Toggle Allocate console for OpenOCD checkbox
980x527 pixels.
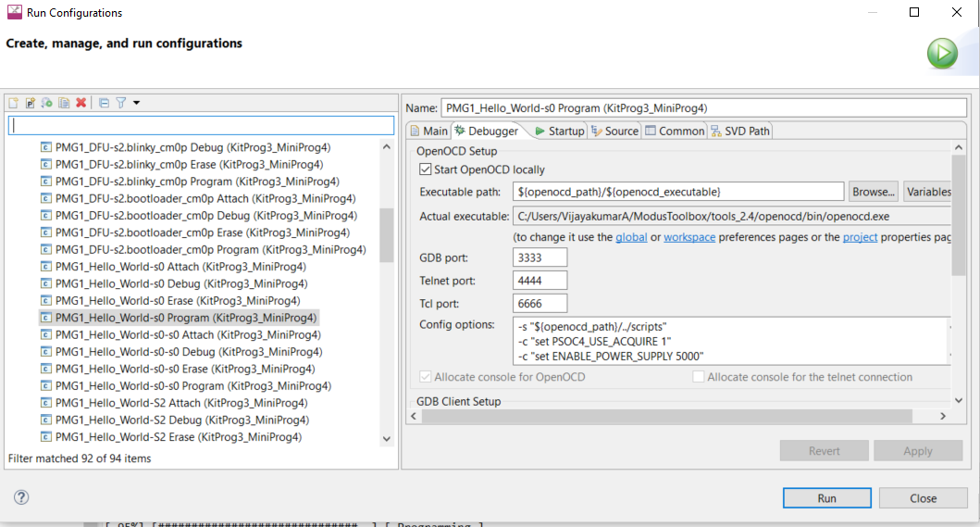[x=426, y=377]
